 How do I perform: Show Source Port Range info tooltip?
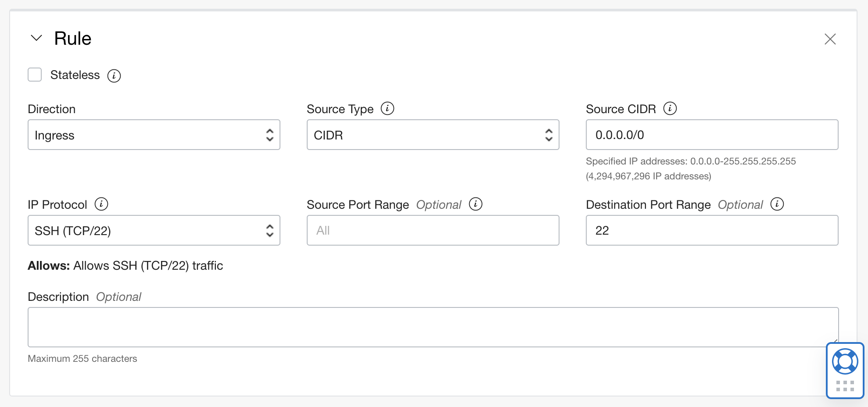pos(476,204)
